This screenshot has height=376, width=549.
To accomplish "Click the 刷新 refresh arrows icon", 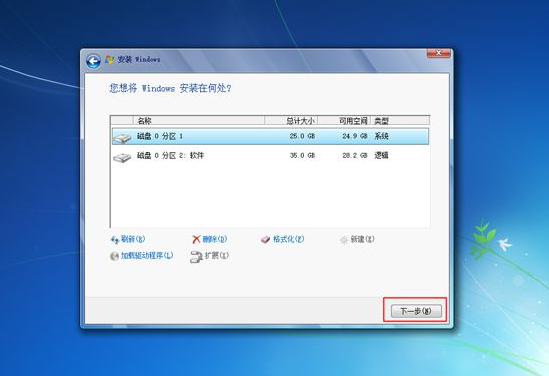I will [114, 240].
